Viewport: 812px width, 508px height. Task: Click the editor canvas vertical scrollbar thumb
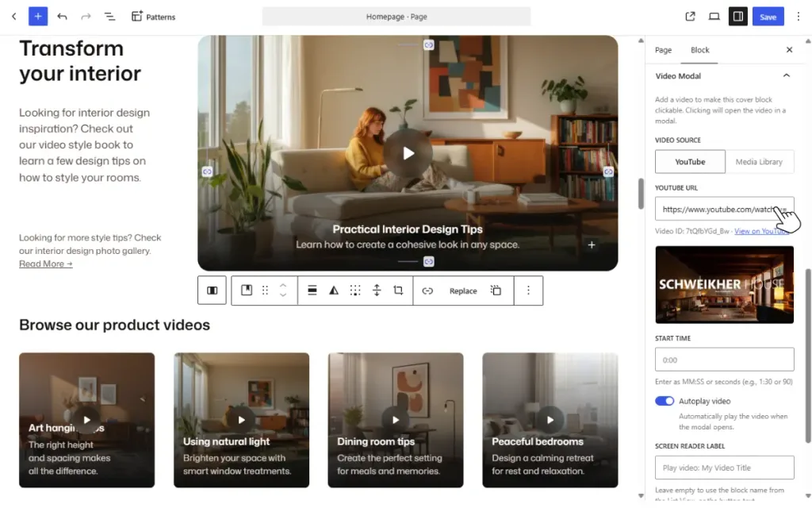click(x=641, y=194)
